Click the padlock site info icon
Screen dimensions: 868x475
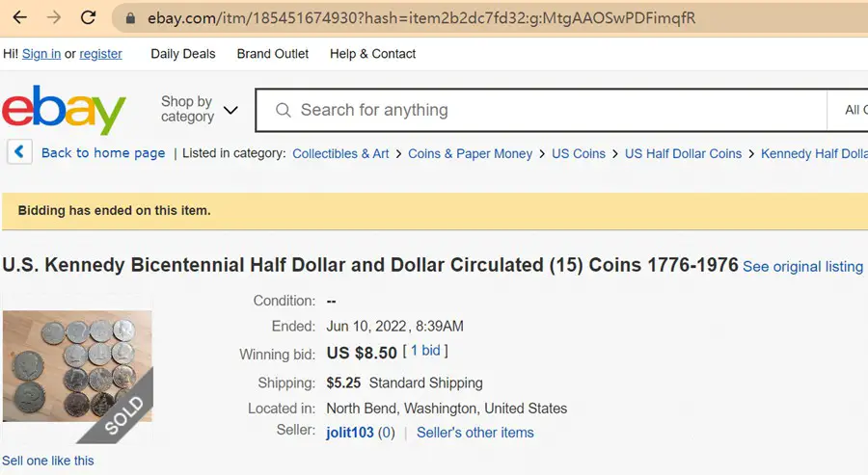click(x=130, y=18)
